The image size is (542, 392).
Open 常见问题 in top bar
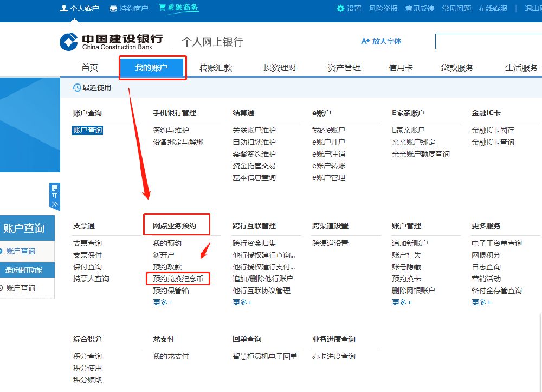[456, 8]
